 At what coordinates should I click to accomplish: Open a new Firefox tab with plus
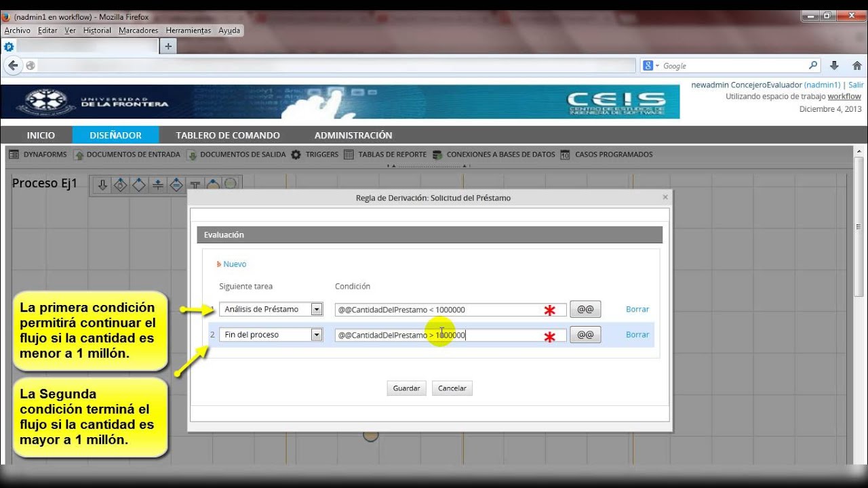168,46
